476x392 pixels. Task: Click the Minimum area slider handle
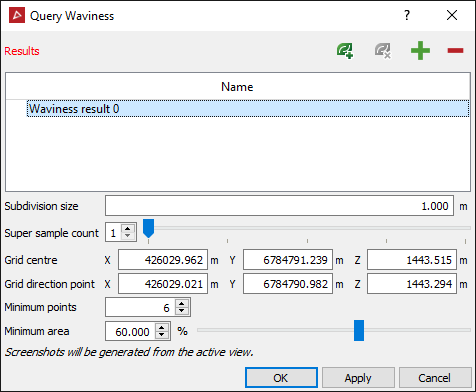coord(359,331)
